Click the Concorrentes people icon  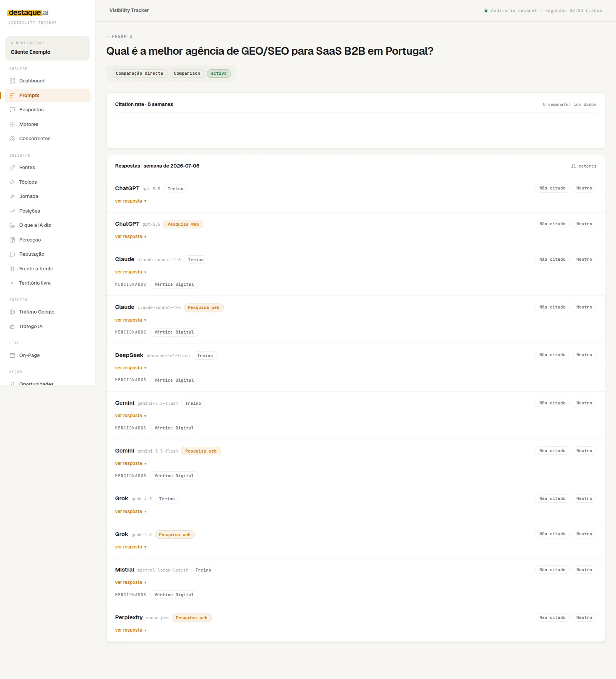pos(12,139)
